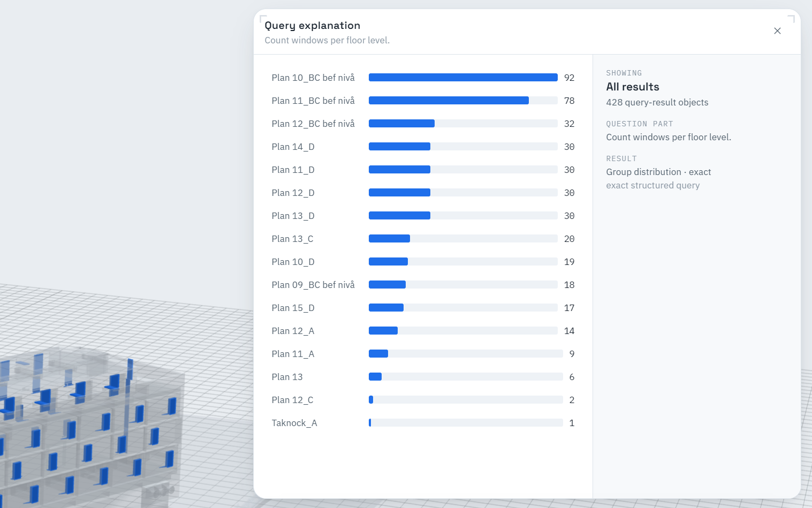Click the count 1 for Taknock_A
Image resolution: width=812 pixels, height=508 pixels.
coord(572,423)
